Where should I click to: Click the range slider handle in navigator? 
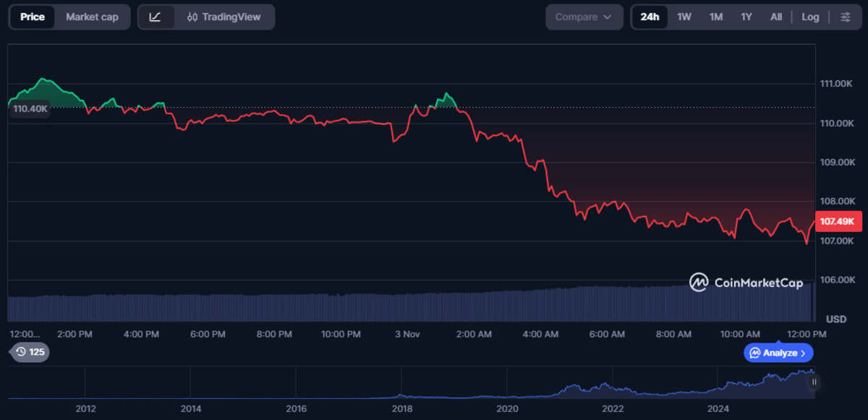point(814,382)
